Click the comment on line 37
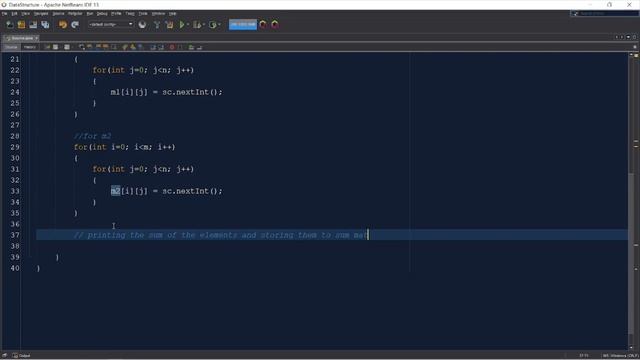This screenshot has width=640, height=360. [x=220, y=235]
